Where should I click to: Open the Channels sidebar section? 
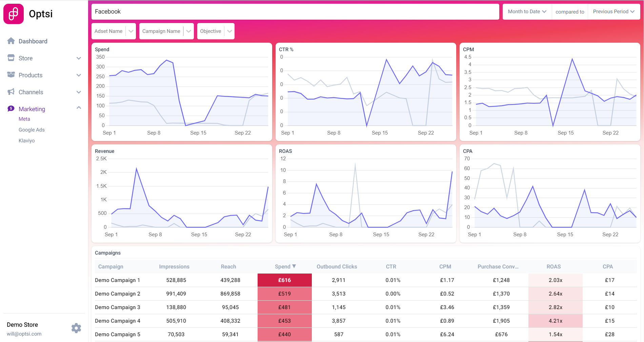pyautogui.click(x=31, y=92)
